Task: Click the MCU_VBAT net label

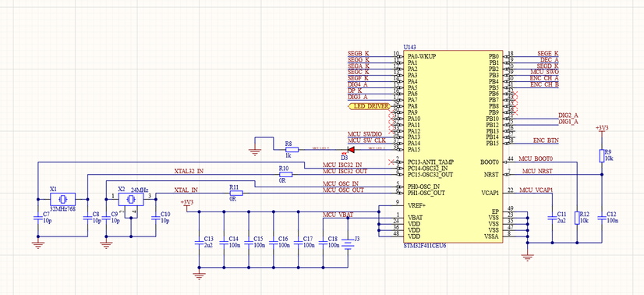Action: point(338,215)
